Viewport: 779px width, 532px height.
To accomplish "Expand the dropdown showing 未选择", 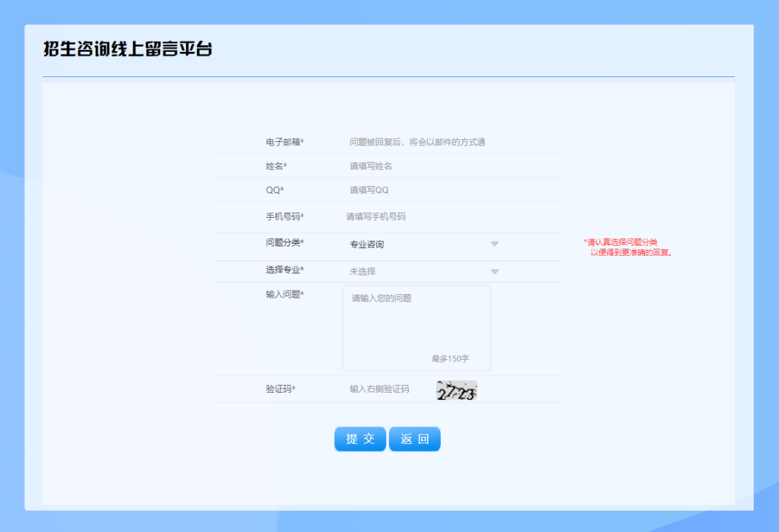I will click(418, 272).
